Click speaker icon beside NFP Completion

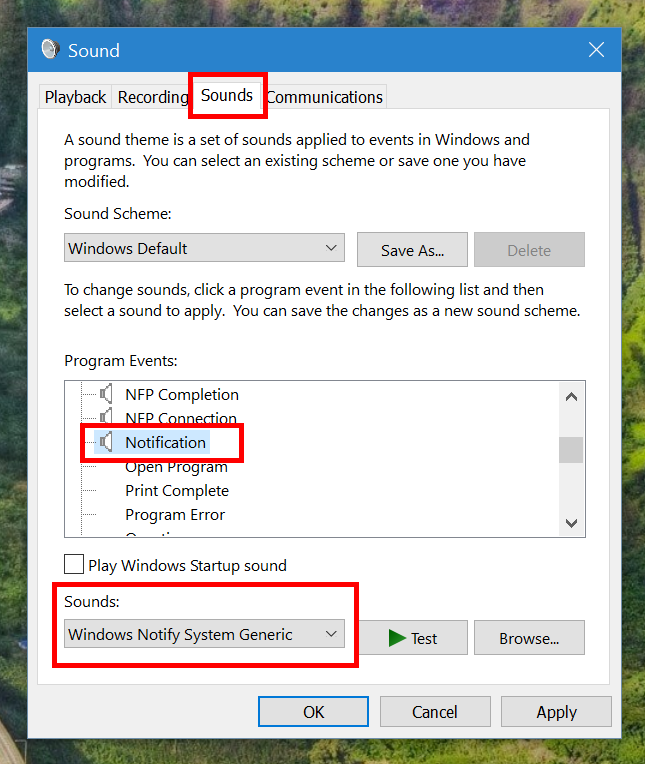pos(106,394)
